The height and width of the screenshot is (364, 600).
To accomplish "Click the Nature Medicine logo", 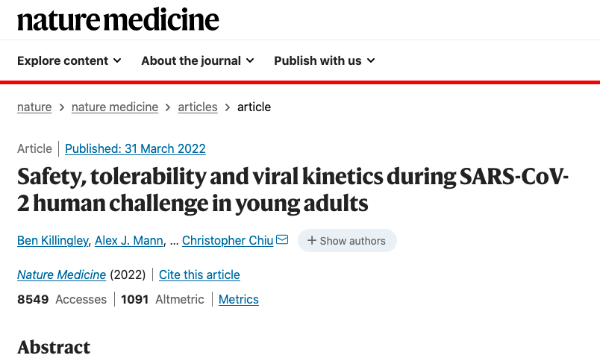I will click(x=118, y=19).
